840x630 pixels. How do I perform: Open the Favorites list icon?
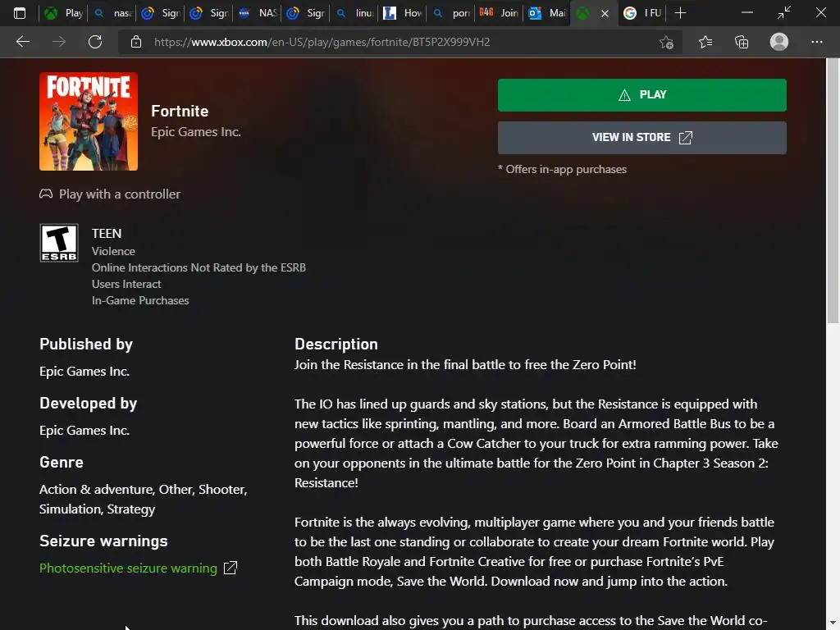(x=705, y=42)
